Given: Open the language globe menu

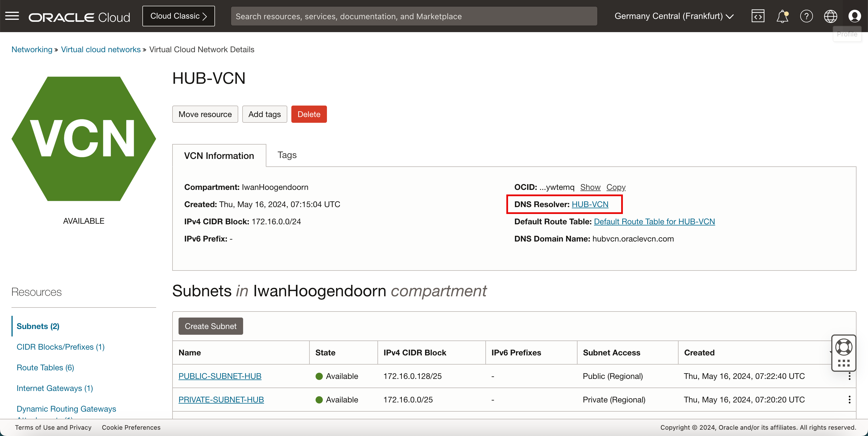Looking at the screenshot, I should (x=830, y=16).
